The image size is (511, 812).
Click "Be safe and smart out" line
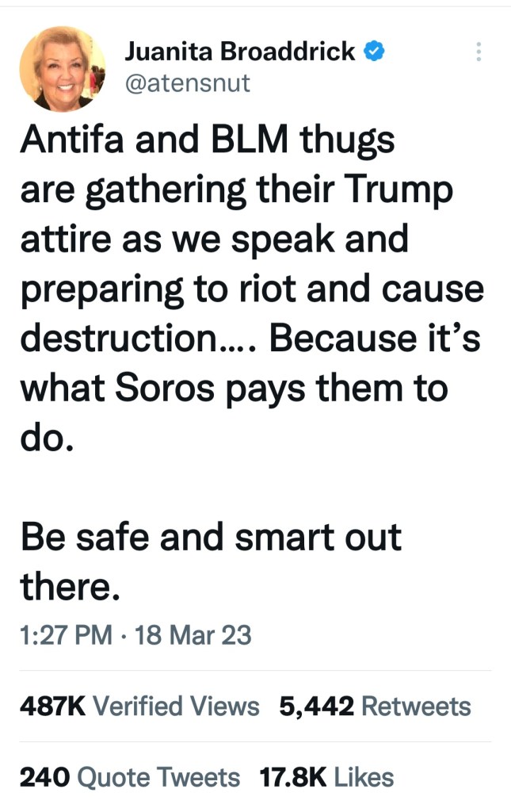[x=211, y=537]
